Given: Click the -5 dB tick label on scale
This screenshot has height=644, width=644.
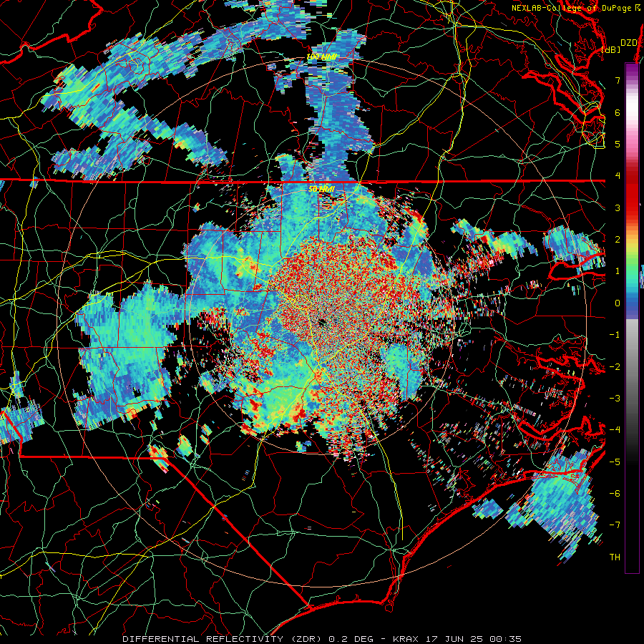Looking at the screenshot, I should pos(615,462).
